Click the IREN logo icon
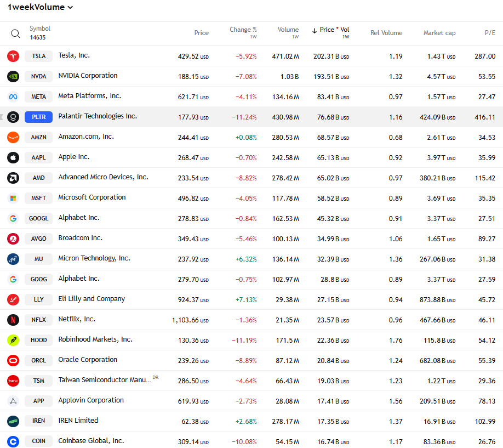The image size is (503, 448). pos(13,421)
